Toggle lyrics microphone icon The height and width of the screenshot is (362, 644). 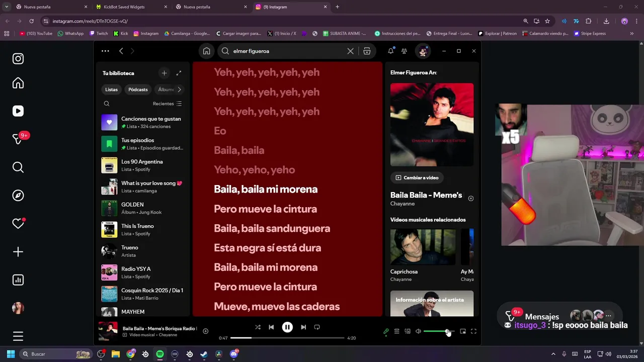(x=386, y=331)
